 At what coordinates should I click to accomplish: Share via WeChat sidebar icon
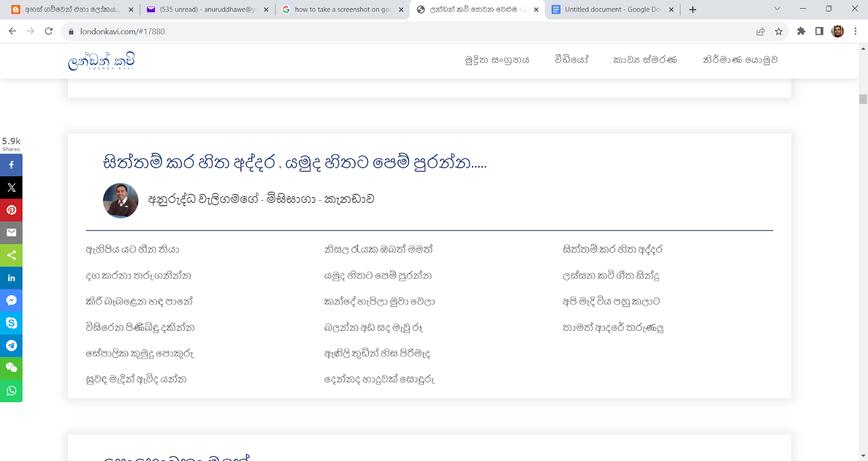[11, 368]
